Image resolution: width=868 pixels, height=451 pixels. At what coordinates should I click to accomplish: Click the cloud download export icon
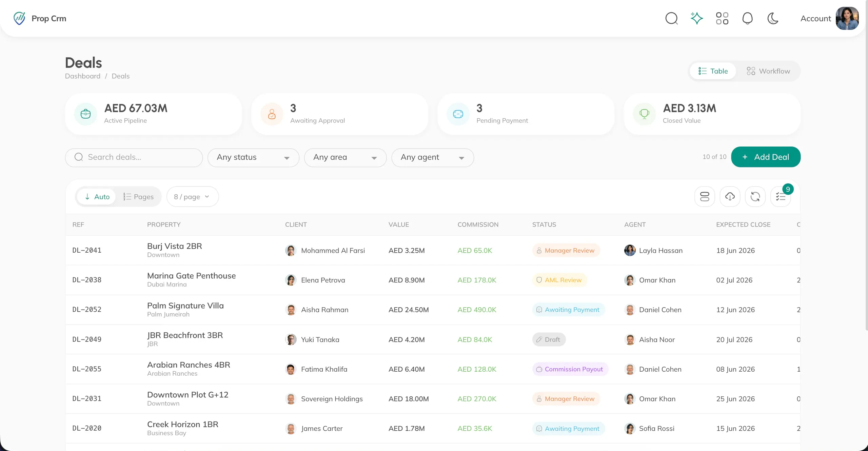(x=730, y=197)
